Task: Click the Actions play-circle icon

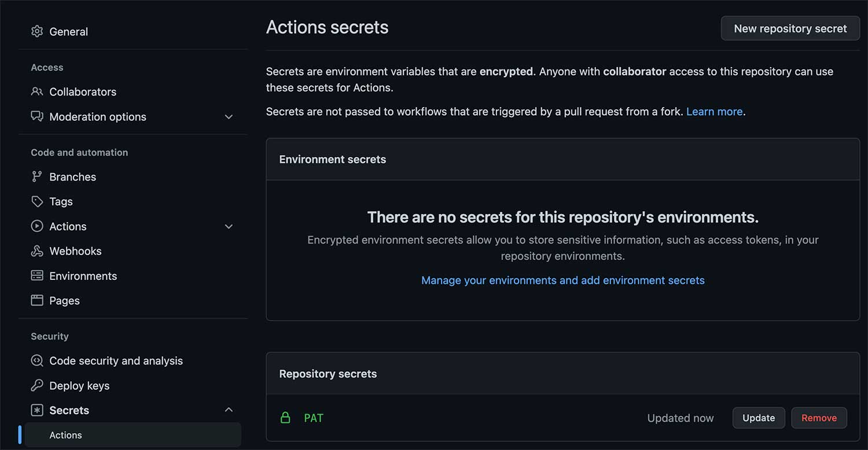Action: [x=37, y=226]
